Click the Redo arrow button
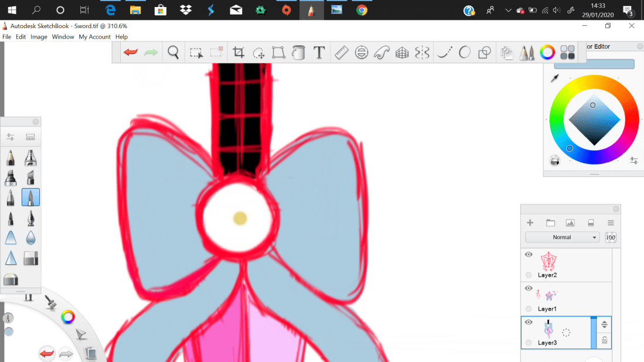 (151, 52)
